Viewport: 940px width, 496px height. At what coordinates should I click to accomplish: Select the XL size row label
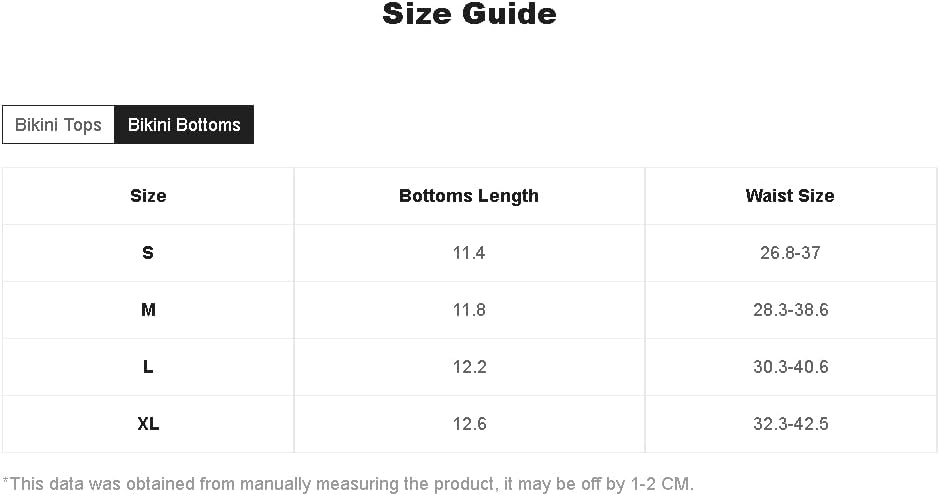pos(148,424)
